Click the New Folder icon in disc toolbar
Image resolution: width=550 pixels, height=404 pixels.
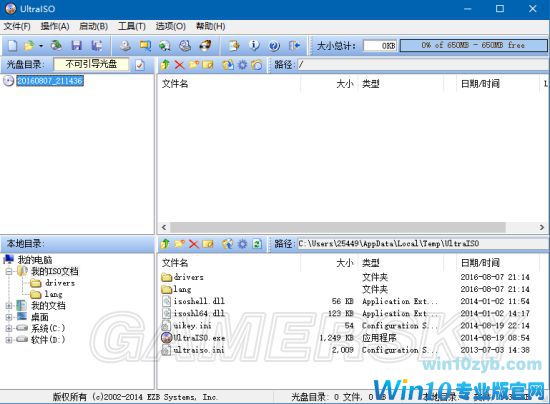click(x=194, y=65)
